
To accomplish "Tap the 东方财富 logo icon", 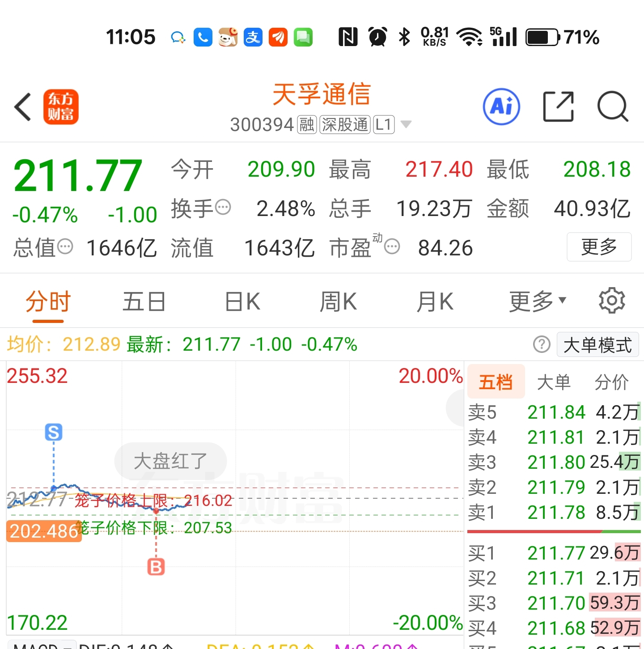I will 61,107.
